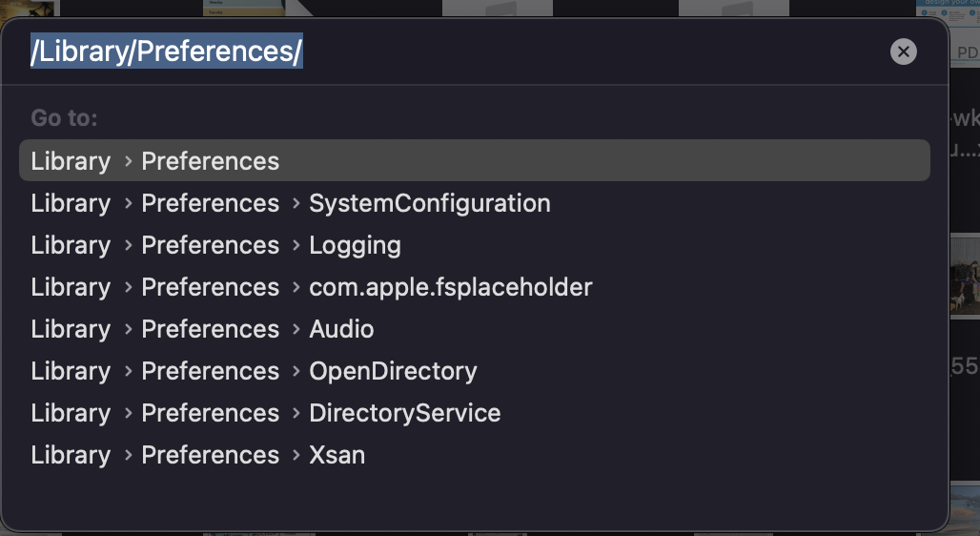Click "Library" in the OpenDirectory row
The width and height of the screenshot is (980, 536).
[x=71, y=371]
